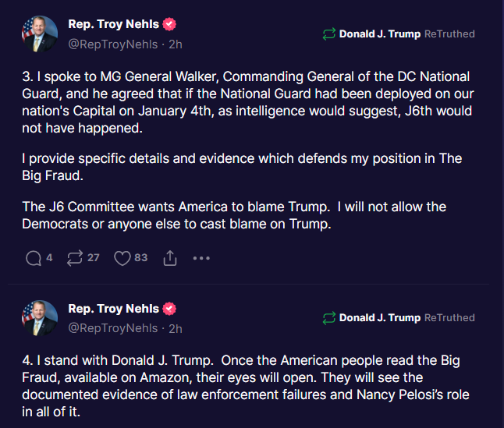Open the three-dot more options menu
The width and height of the screenshot is (504, 428).
click(x=201, y=258)
